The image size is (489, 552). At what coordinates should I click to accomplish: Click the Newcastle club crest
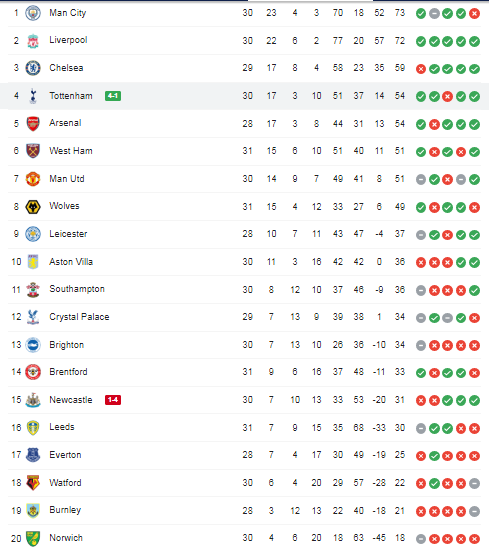tap(33, 400)
